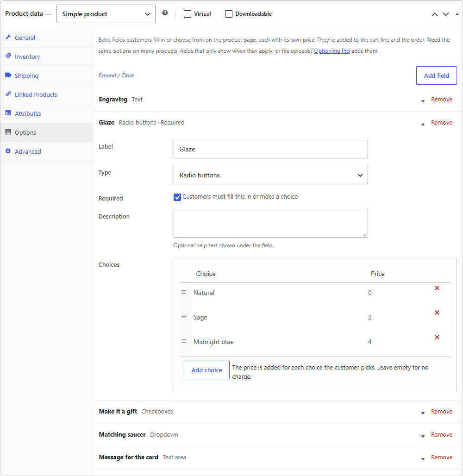This screenshot has height=476, width=463.
Task: Click the Inventory tag icon
Action: pos(8,56)
